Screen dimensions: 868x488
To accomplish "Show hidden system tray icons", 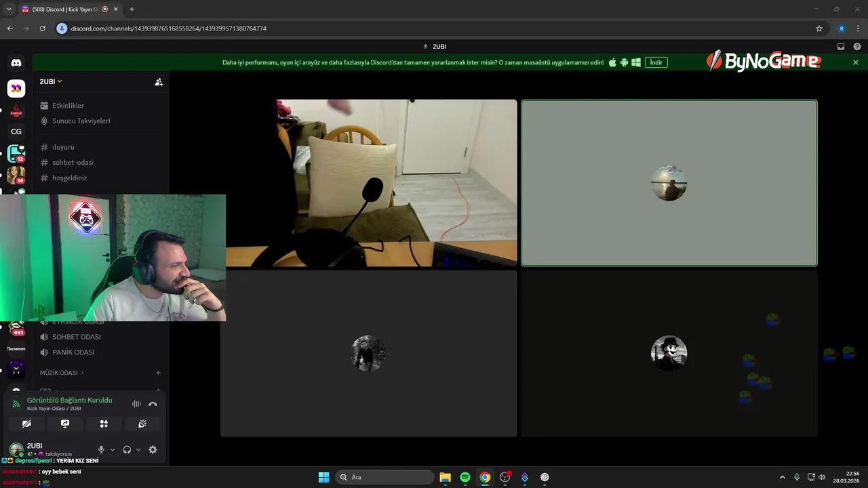I will pyautogui.click(x=782, y=477).
